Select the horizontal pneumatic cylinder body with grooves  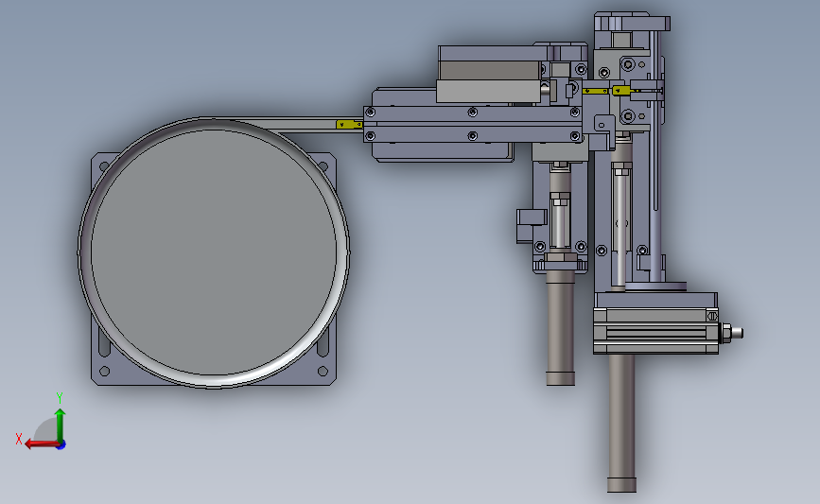(x=655, y=331)
